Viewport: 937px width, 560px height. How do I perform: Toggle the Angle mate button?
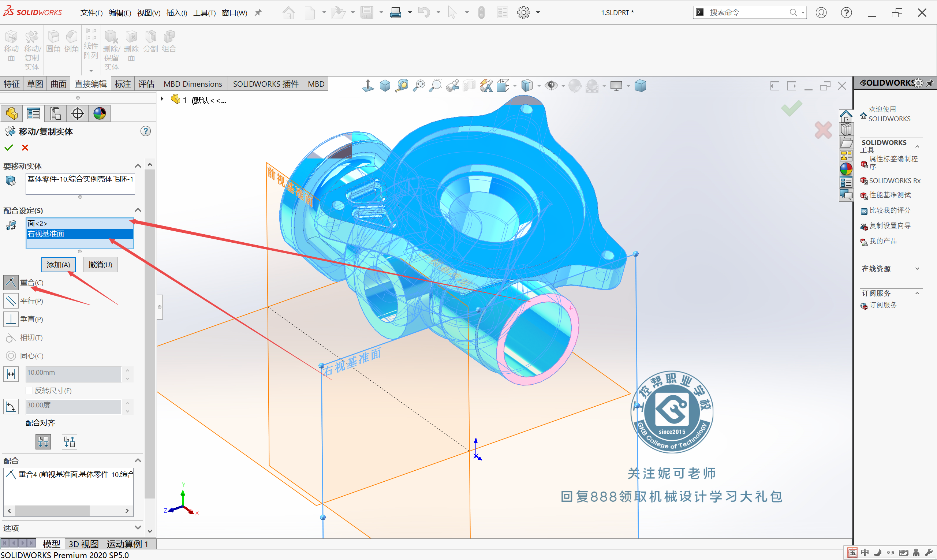[11, 407]
